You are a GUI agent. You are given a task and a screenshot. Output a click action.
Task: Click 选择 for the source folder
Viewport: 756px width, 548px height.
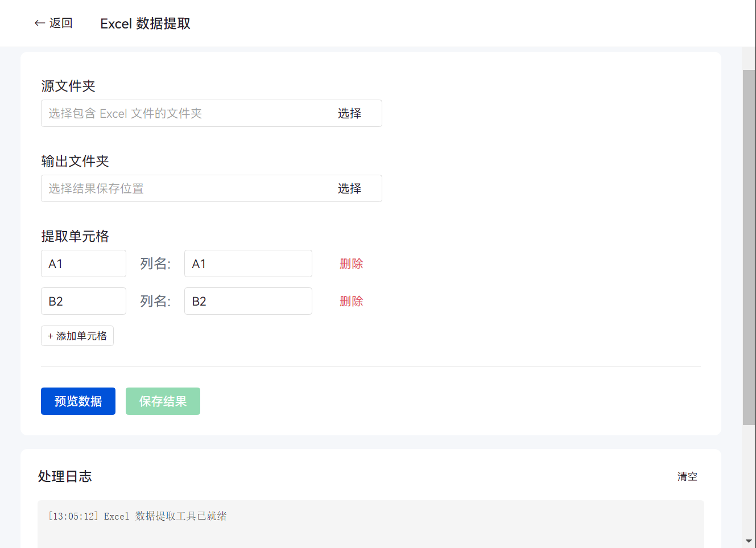pos(349,113)
